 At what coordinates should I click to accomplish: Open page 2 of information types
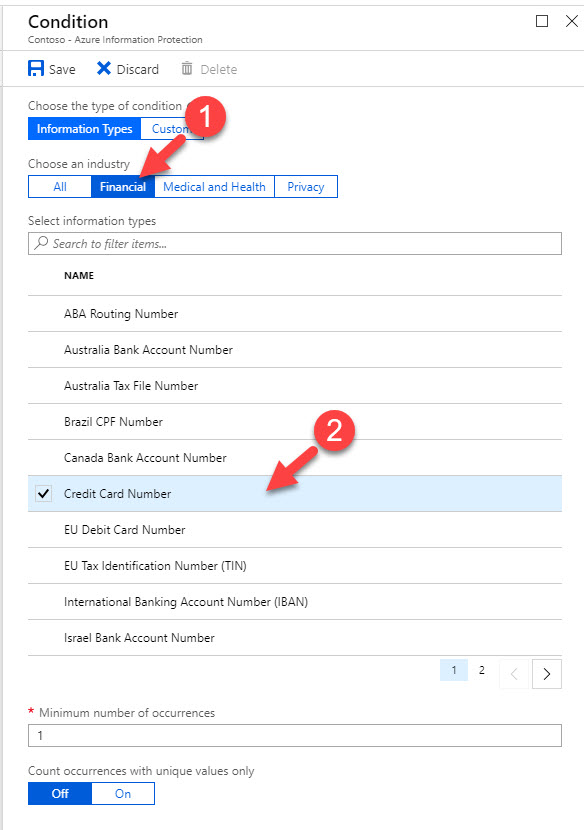coord(481,669)
